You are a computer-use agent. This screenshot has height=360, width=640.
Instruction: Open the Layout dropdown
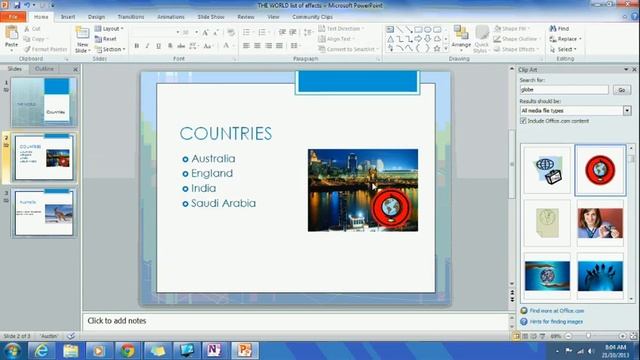pos(109,29)
